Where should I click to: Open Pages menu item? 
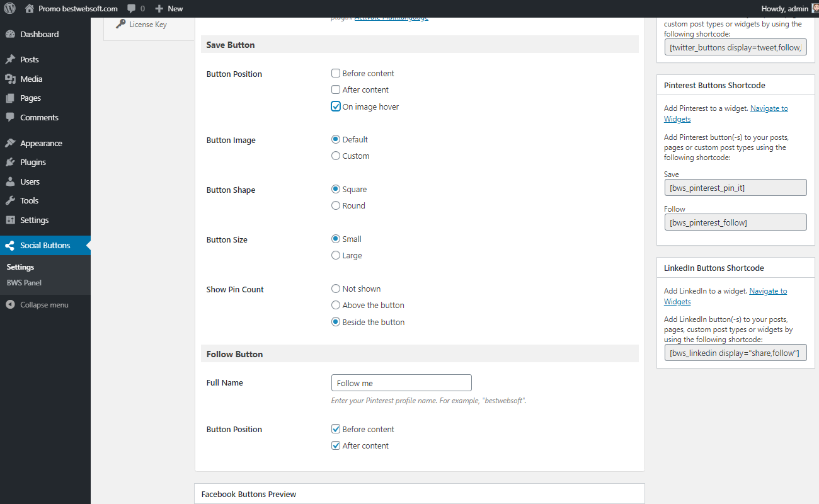(45, 98)
